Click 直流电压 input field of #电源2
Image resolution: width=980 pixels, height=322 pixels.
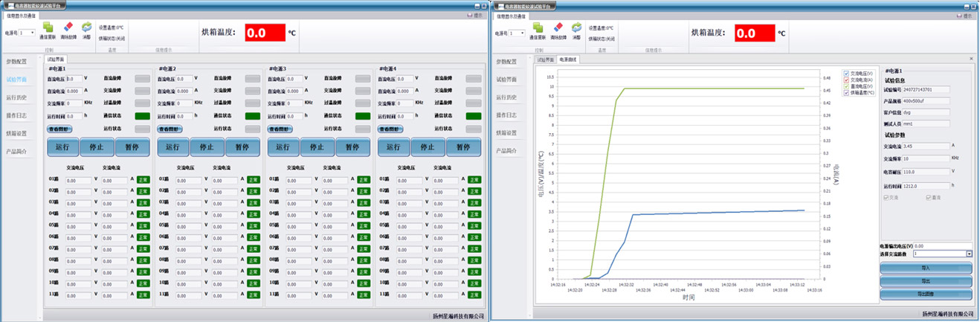(x=184, y=78)
